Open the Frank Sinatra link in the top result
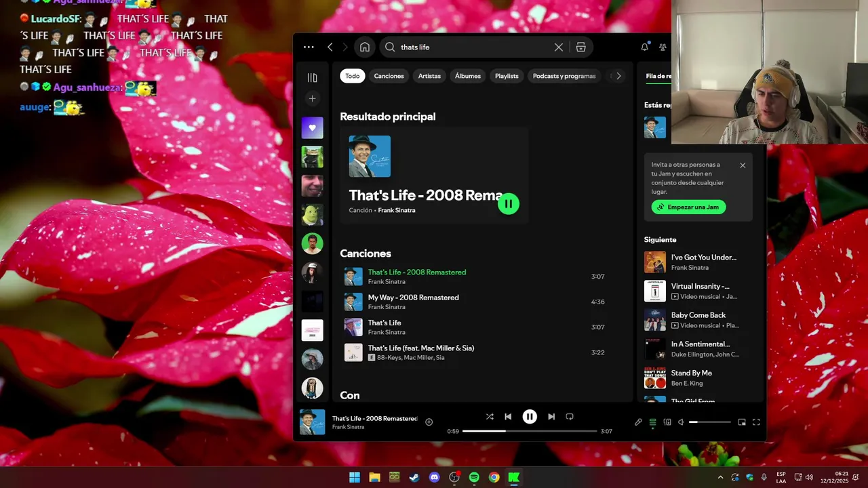 397,210
